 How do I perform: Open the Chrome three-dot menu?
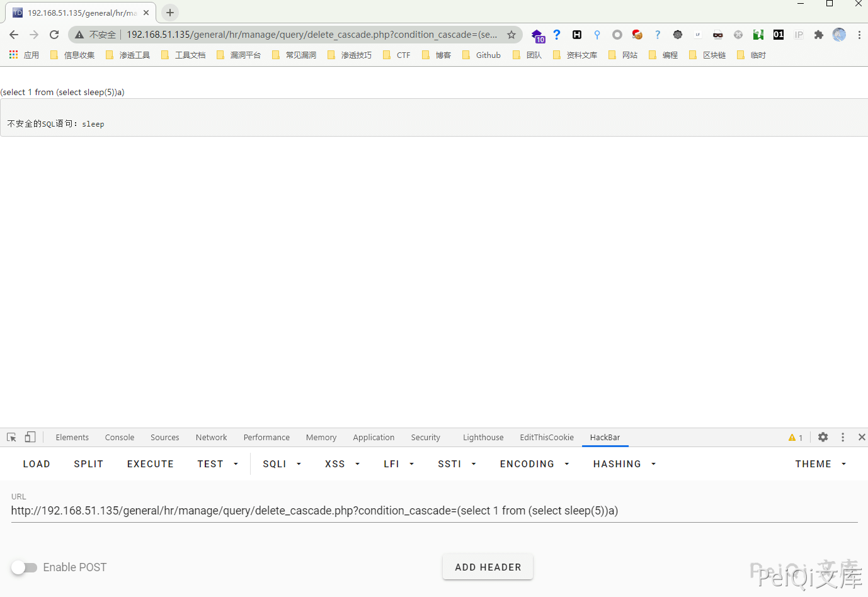click(859, 35)
